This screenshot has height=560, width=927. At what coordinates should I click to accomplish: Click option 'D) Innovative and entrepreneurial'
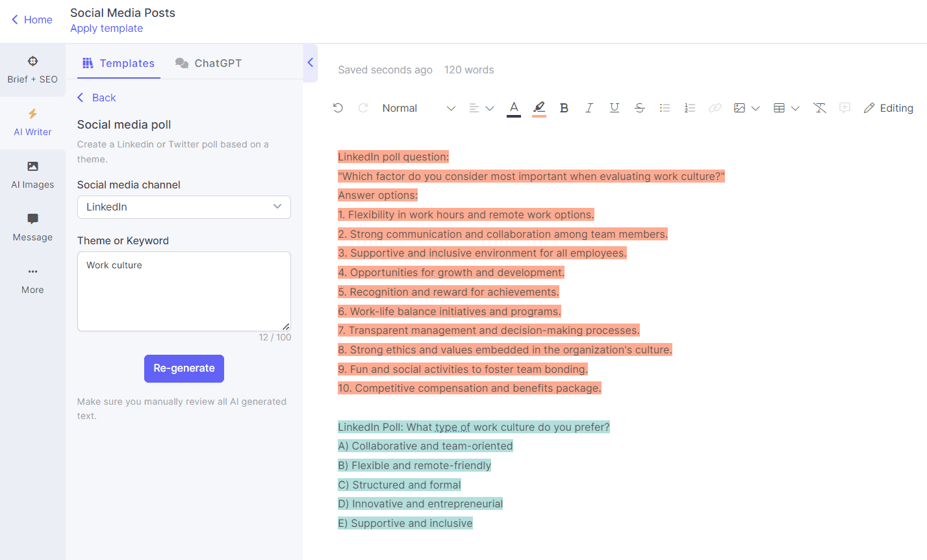(x=420, y=503)
